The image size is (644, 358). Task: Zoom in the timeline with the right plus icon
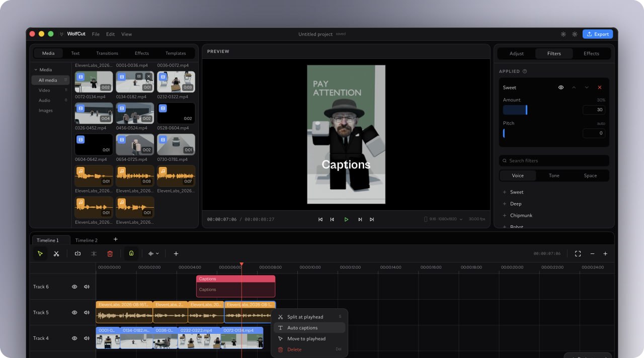605,254
